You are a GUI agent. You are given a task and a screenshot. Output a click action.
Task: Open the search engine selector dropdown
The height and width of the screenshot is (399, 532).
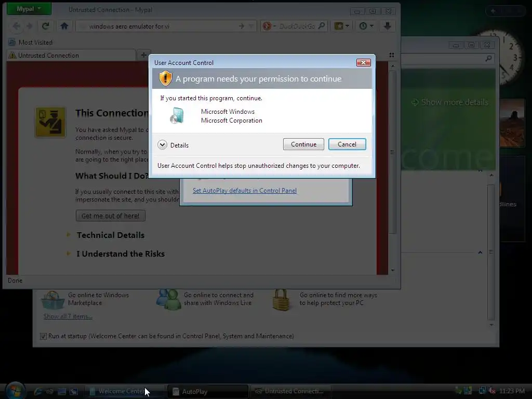coord(270,26)
